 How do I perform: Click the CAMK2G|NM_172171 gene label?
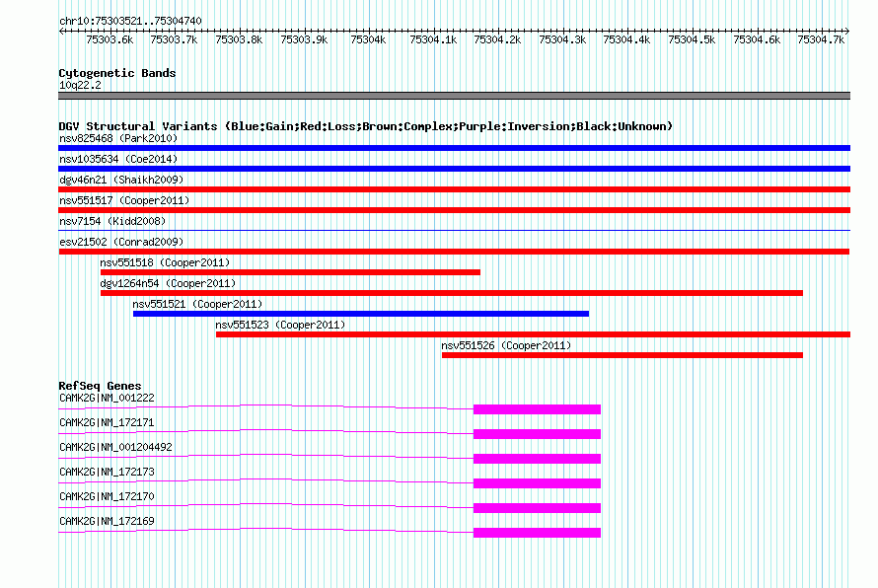coord(107,423)
